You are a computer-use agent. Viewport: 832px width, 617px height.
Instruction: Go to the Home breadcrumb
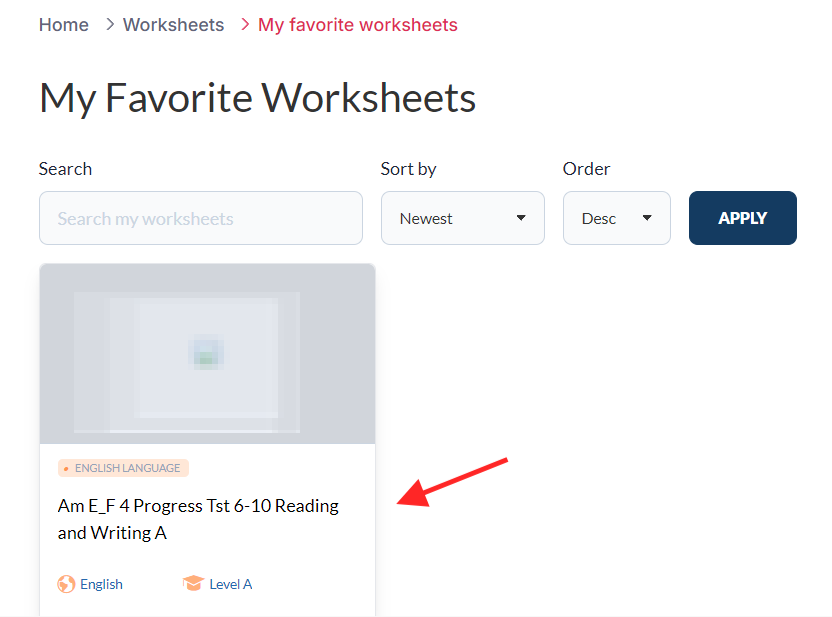(x=64, y=25)
